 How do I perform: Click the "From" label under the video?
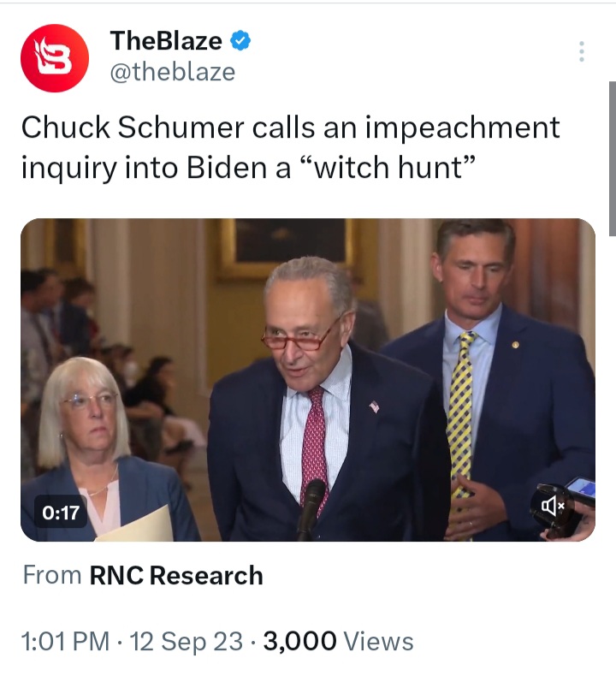[52, 576]
